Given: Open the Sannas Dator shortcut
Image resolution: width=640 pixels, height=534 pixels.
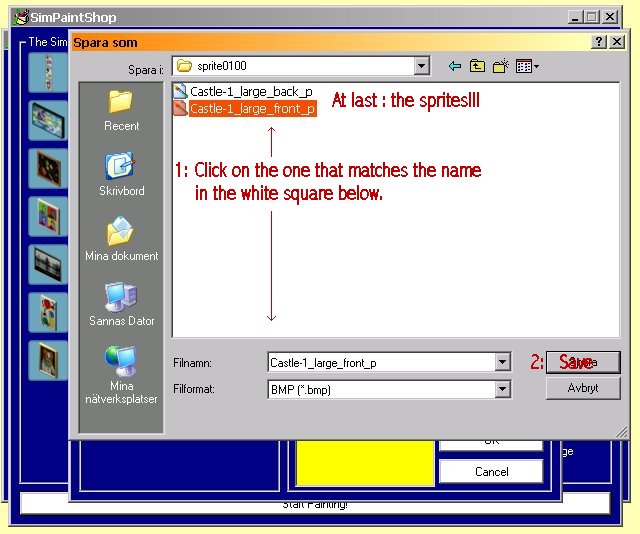Looking at the screenshot, I should coord(121,304).
